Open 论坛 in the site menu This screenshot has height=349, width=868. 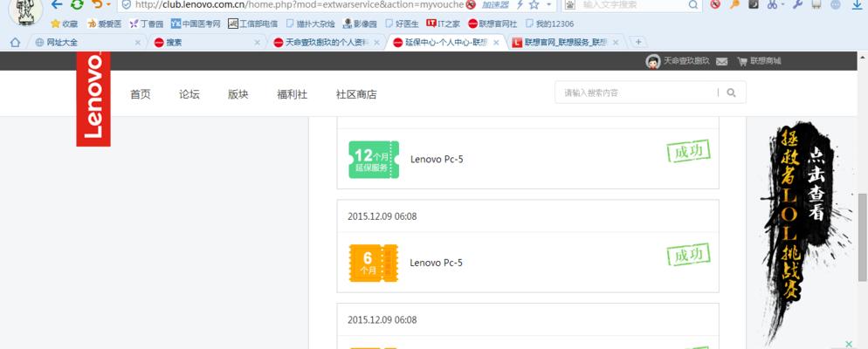(189, 94)
